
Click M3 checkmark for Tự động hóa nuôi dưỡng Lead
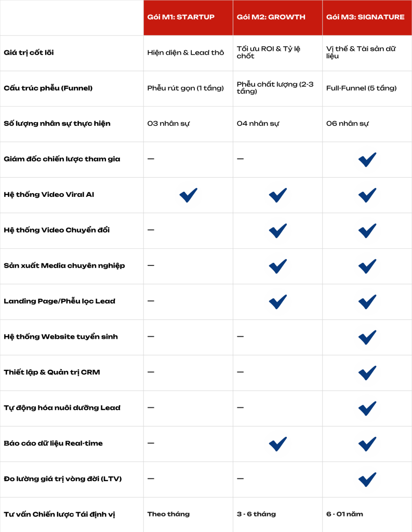367,408
